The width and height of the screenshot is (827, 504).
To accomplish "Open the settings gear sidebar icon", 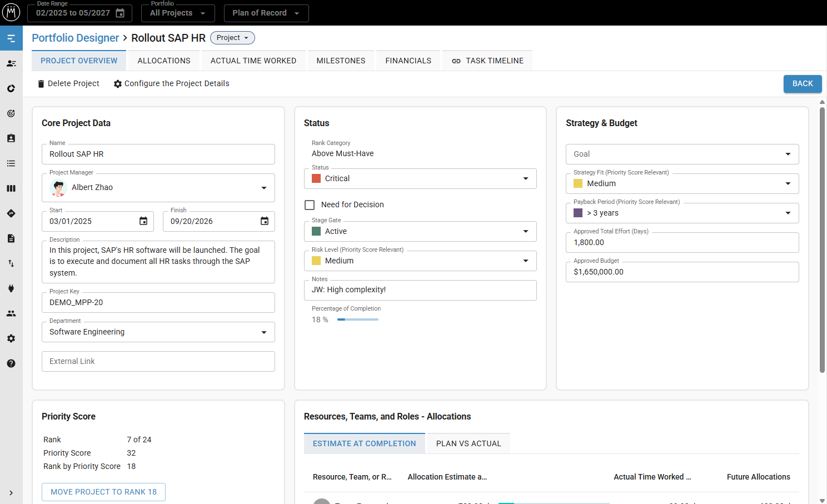I will [x=11, y=338].
